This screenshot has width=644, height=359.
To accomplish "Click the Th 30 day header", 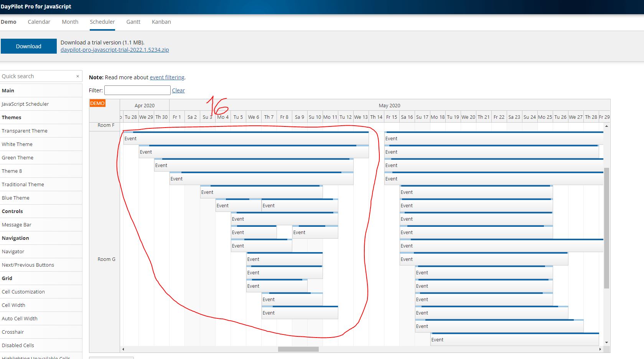I will pyautogui.click(x=161, y=117).
